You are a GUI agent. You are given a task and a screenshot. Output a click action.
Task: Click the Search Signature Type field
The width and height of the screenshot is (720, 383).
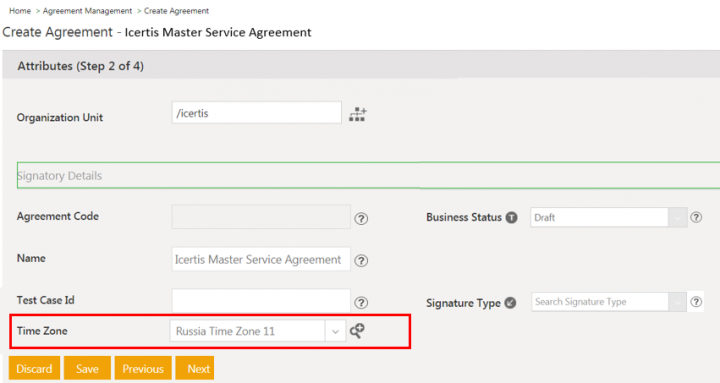pos(600,302)
